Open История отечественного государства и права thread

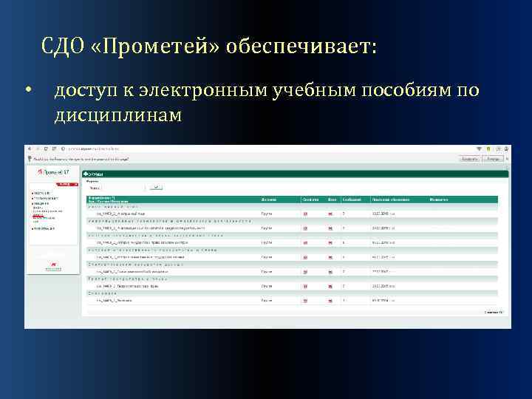click(140, 257)
